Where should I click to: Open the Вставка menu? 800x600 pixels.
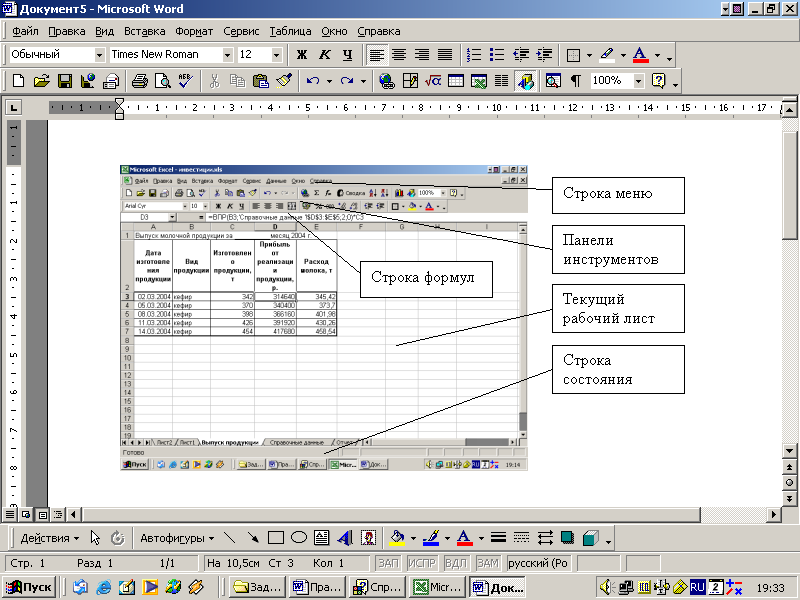tap(144, 31)
